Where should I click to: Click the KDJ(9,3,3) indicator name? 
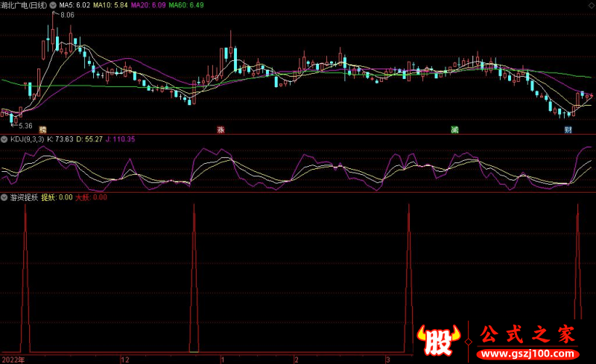pos(27,138)
